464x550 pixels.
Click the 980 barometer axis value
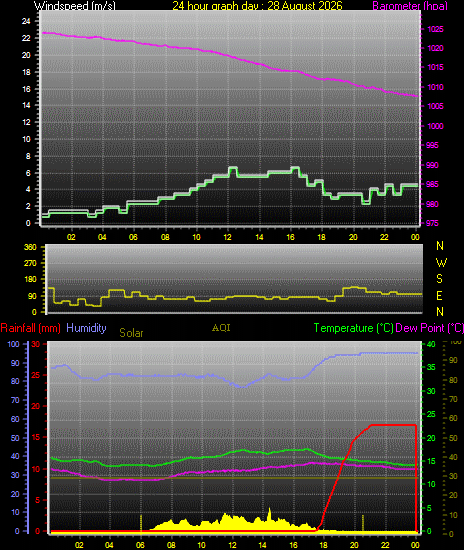click(x=432, y=204)
